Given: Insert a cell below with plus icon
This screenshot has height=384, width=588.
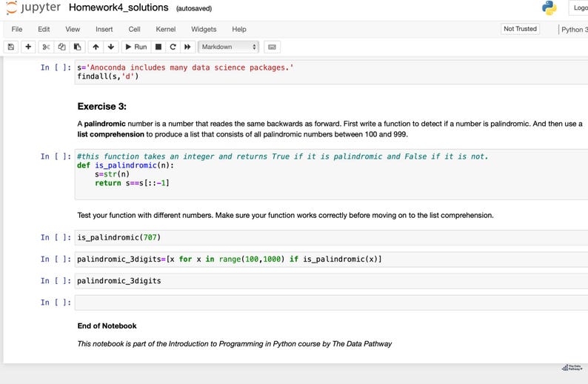Looking at the screenshot, I should tap(28, 47).
